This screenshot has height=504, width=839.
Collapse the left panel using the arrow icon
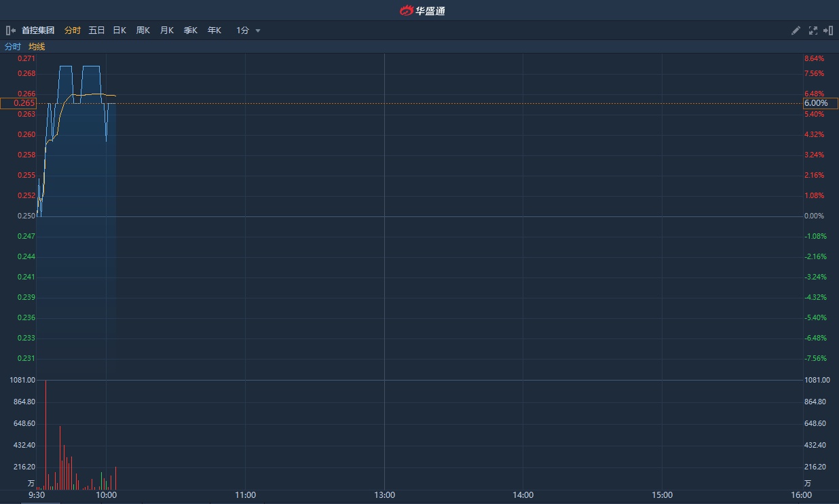[x=10, y=31]
